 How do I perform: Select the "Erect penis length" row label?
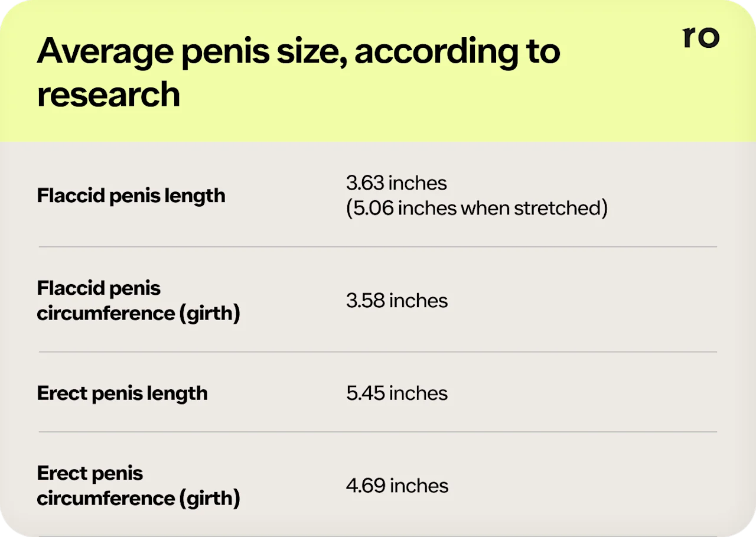click(x=122, y=393)
